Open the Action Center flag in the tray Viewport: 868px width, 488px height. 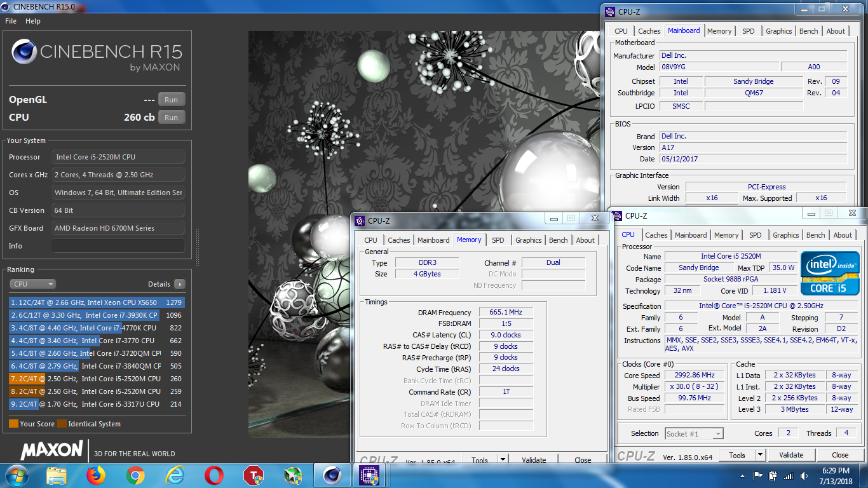tap(757, 476)
